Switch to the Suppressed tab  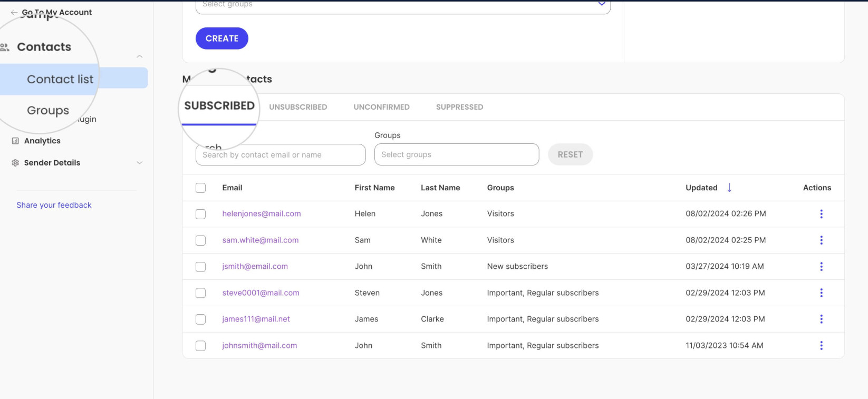pos(459,107)
